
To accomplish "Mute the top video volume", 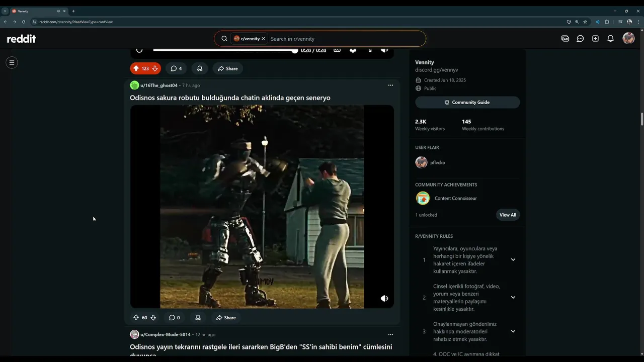I will coord(384,50).
